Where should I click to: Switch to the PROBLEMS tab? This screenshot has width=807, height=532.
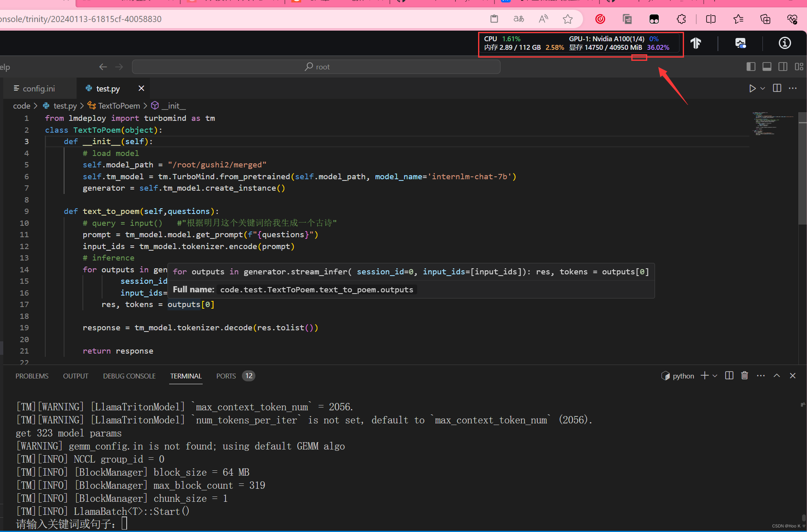(32, 376)
